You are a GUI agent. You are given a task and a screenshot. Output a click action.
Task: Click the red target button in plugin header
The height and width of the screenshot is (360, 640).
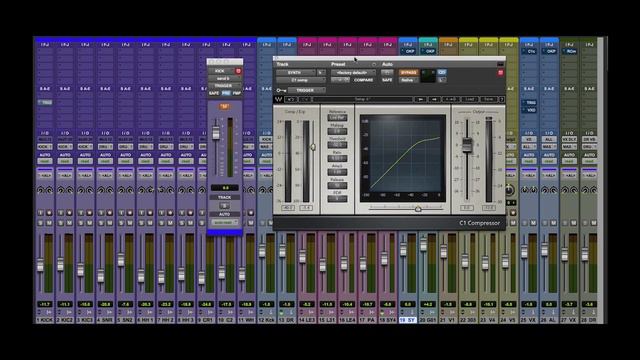point(500,73)
